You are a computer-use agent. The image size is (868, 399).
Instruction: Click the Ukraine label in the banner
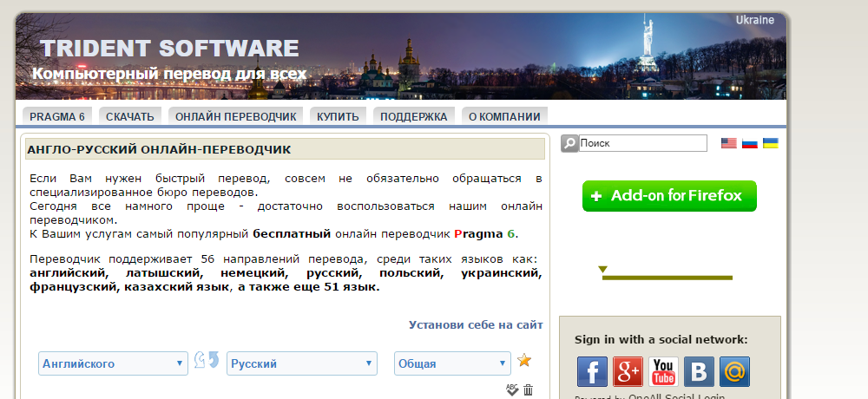click(754, 20)
